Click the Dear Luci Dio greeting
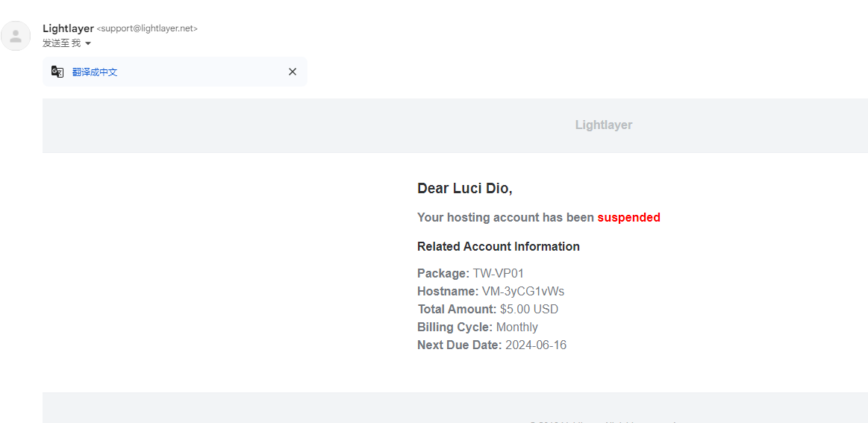Viewport: 868px width, 423px height. (x=465, y=188)
